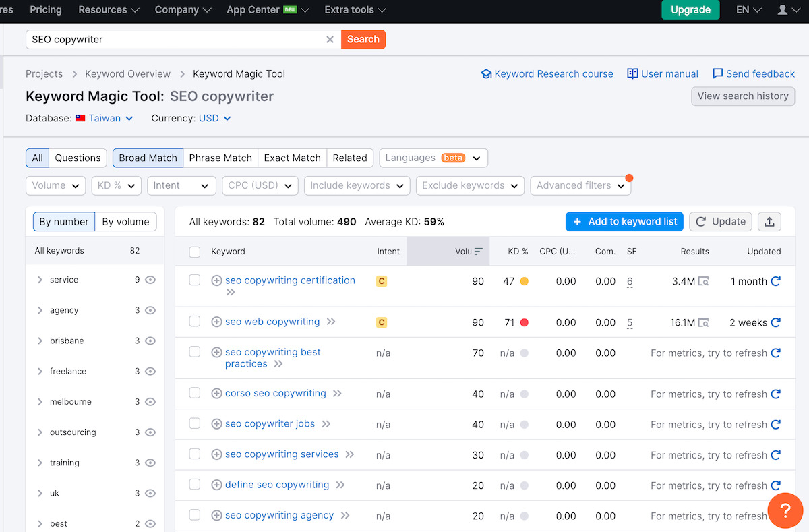Image resolution: width=809 pixels, height=532 pixels.
Task: Click the red KD dot for 71
Action: click(525, 322)
